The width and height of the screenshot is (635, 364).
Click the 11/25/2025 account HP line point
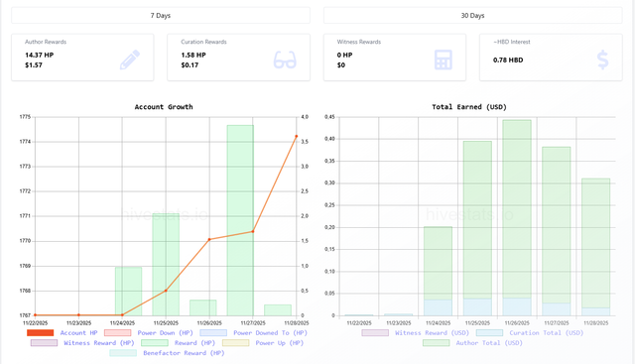pos(166,291)
